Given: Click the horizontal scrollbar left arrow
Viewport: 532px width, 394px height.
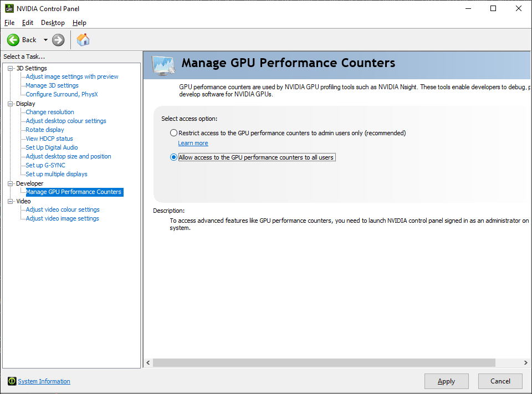Looking at the screenshot, I should click(x=149, y=362).
